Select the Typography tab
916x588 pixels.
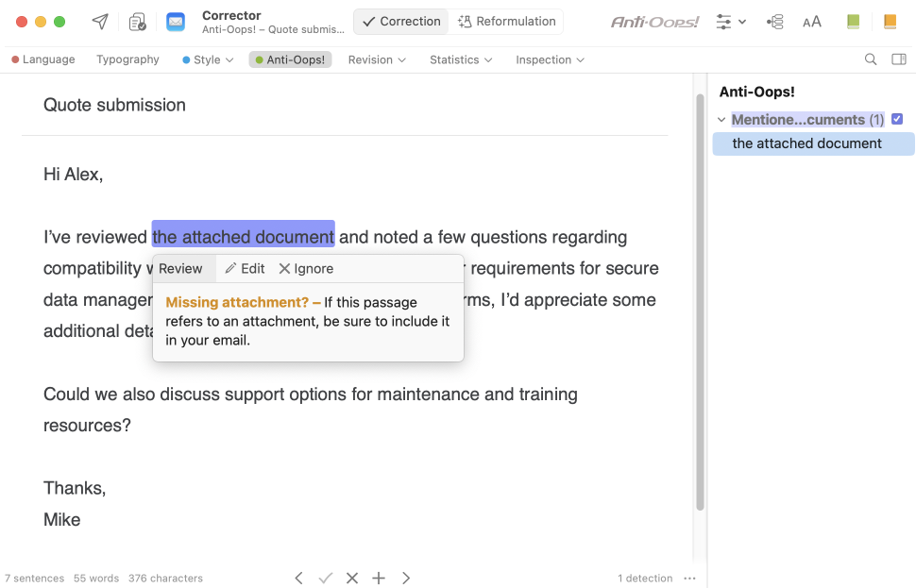pyautogui.click(x=127, y=59)
